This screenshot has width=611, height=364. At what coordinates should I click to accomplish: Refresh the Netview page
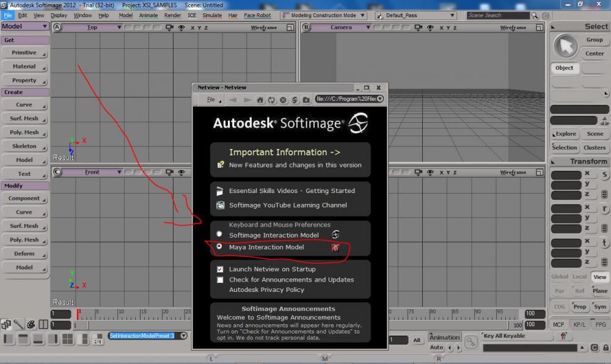[272, 100]
